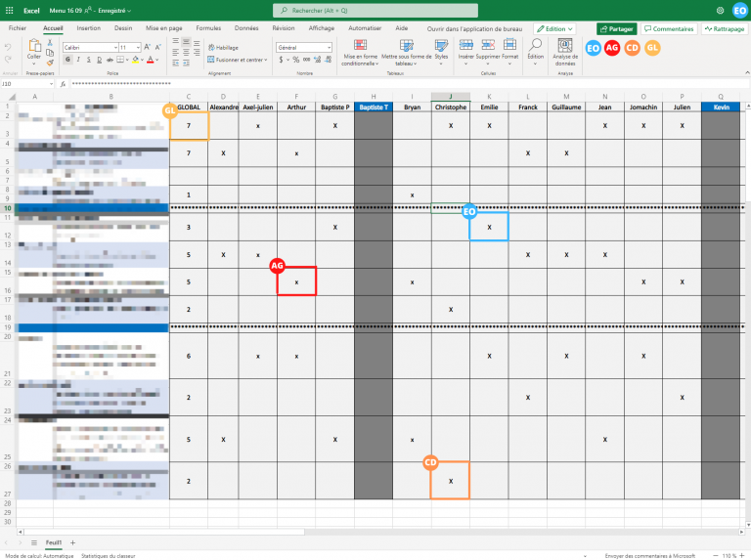Open the Borders dropdown arrow
The height and width of the screenshot is (560, 751).
point(127,60)
